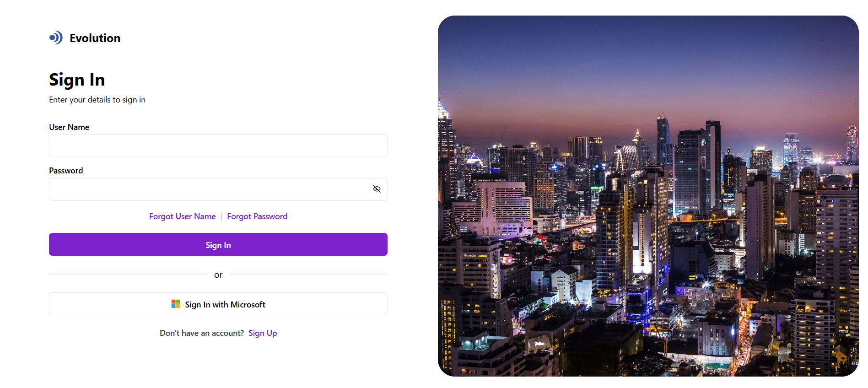This screenshot has height=388, width=868.
Task: Click the Microsoft logo icon
Action: [175, 304]
